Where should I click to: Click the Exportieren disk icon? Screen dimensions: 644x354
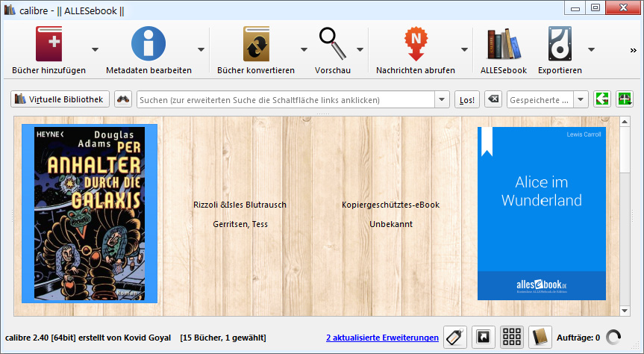[x=560, y=43]
